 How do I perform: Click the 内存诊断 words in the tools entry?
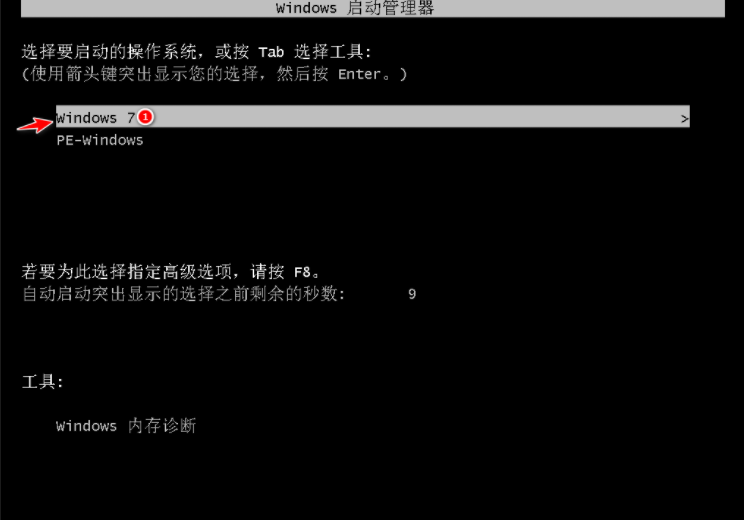[x=162, y=426]
